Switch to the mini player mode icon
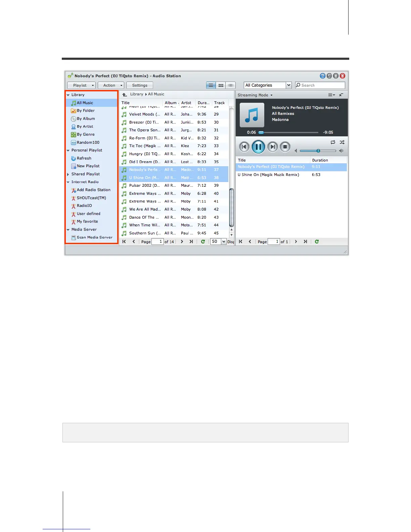 [341, 95]
